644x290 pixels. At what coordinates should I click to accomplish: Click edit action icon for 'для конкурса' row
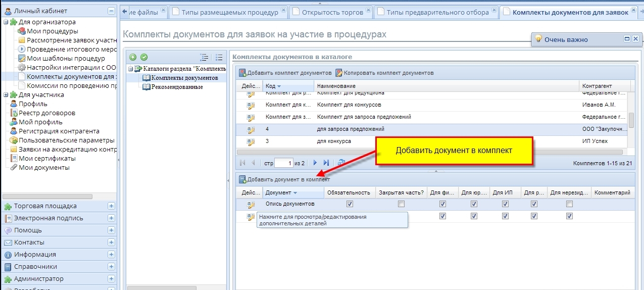coord(251,141)
